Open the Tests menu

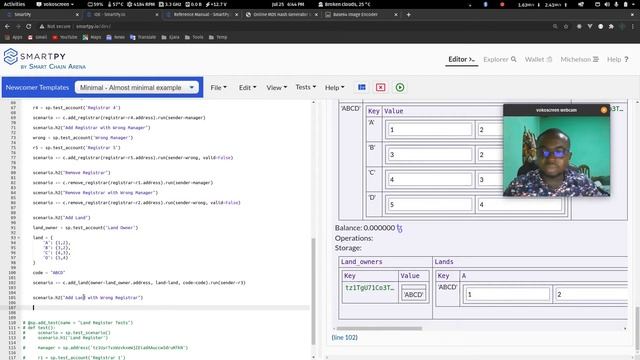(x=305, y=87)
